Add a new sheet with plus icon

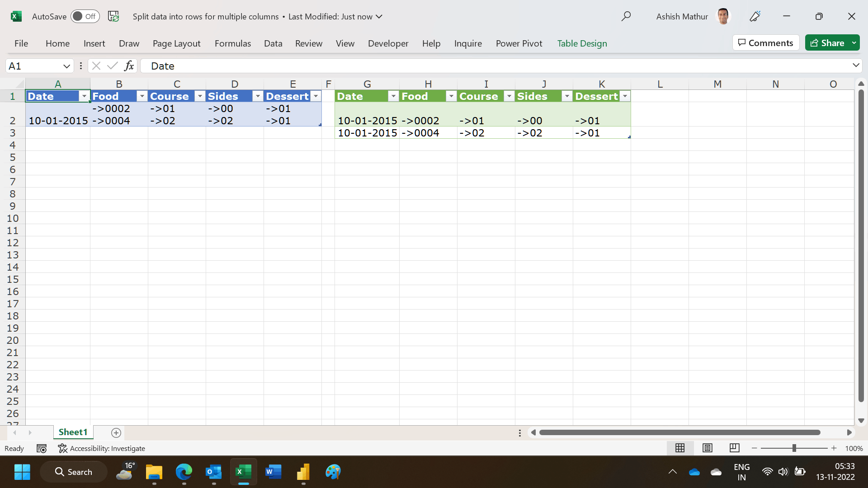(x=116, y=433)
